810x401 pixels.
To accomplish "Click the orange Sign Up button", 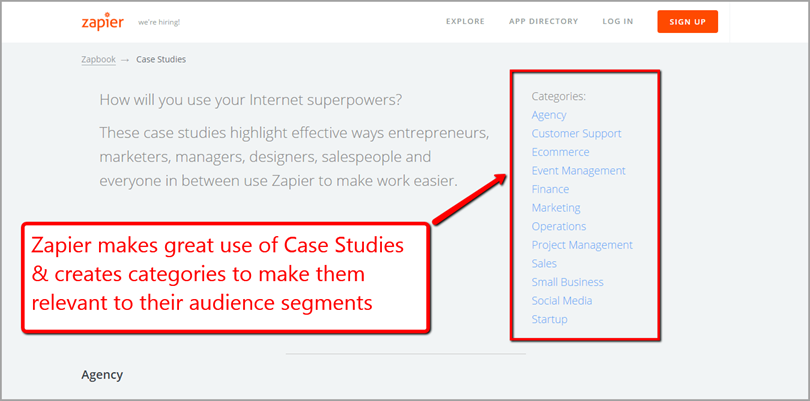I will tap(688, 22).
